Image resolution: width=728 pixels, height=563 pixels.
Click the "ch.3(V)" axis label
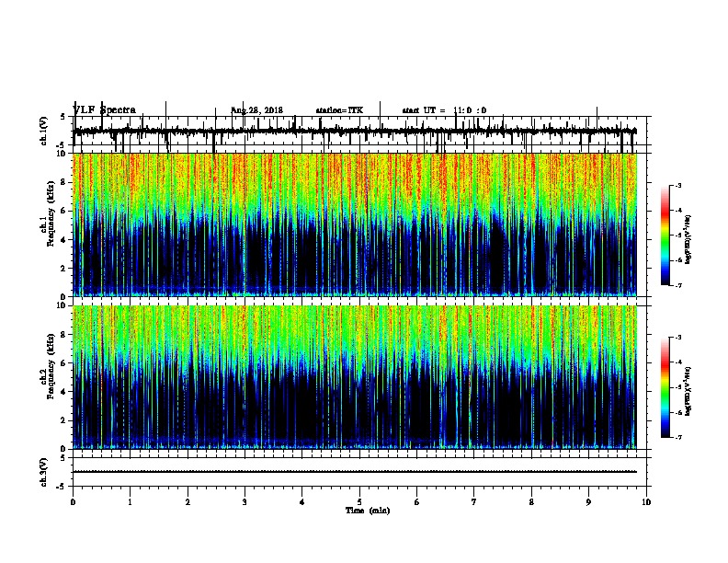[43, 472]
